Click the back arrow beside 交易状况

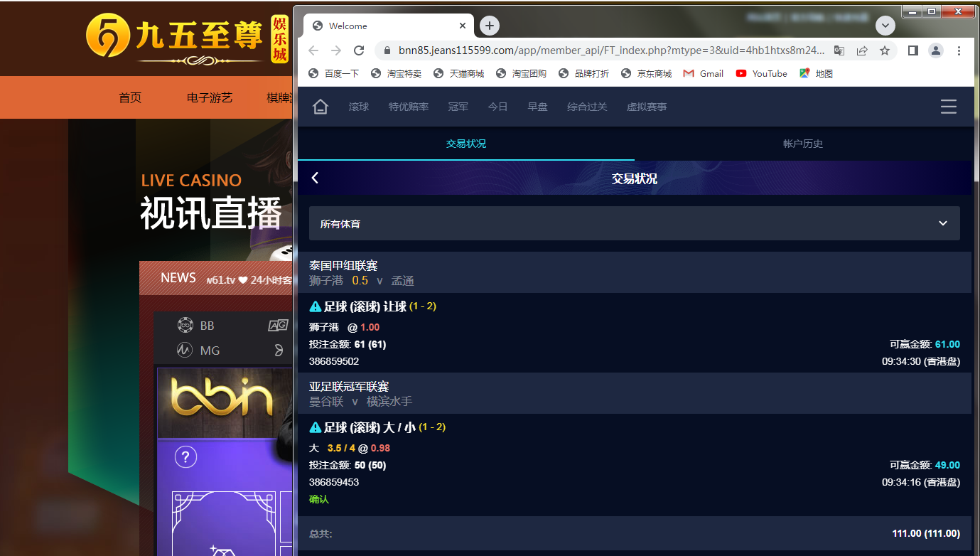click(x=315, y=178)
